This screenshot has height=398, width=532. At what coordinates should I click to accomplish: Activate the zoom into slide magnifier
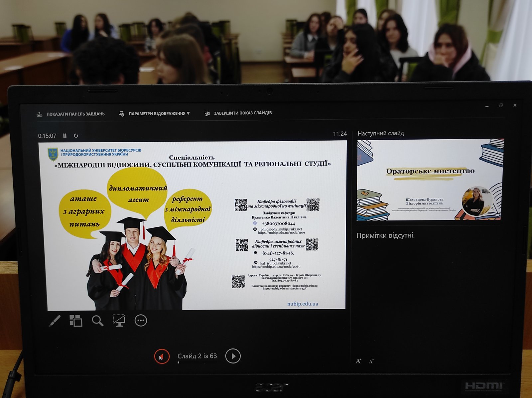pyautogui.click(x=98, y=321)
